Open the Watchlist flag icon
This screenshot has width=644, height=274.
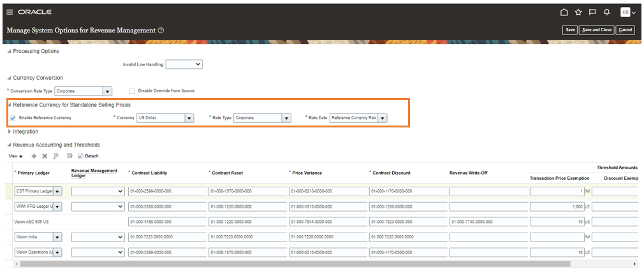click(592, 12)
